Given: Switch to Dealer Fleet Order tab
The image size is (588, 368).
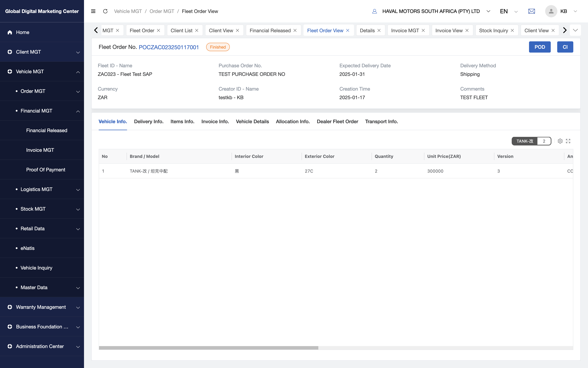Looking at the screenshot, I should click(x=338, y=121).
